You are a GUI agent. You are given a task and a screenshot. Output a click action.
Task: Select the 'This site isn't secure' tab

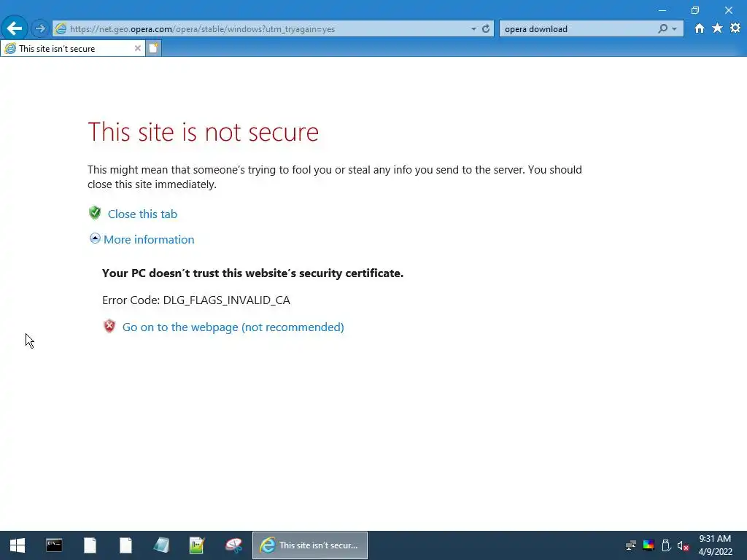(74, 49)
